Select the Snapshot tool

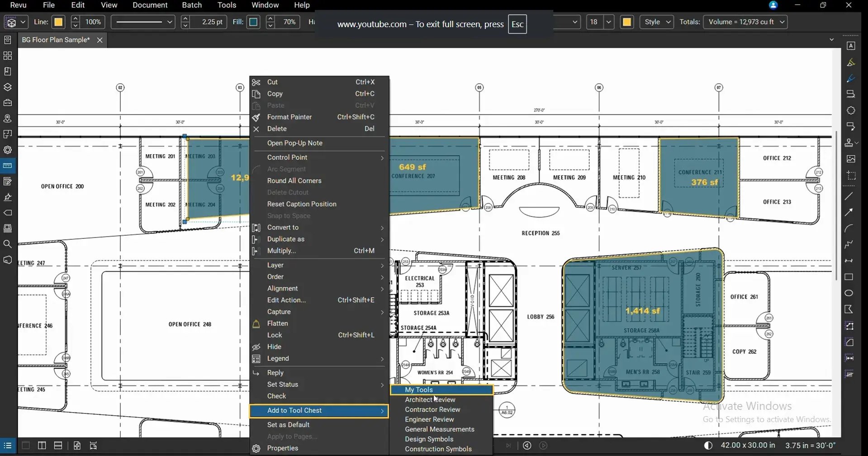851,176
